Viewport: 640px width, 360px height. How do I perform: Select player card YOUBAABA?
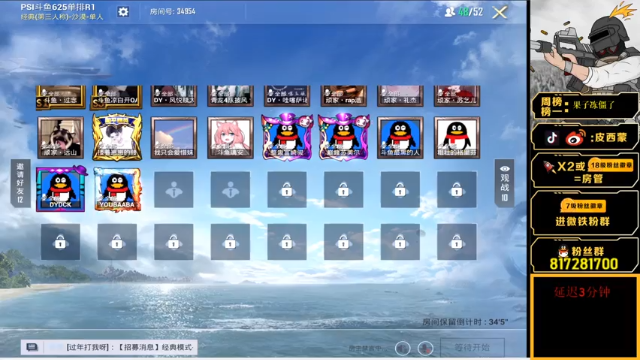point(117,189)
